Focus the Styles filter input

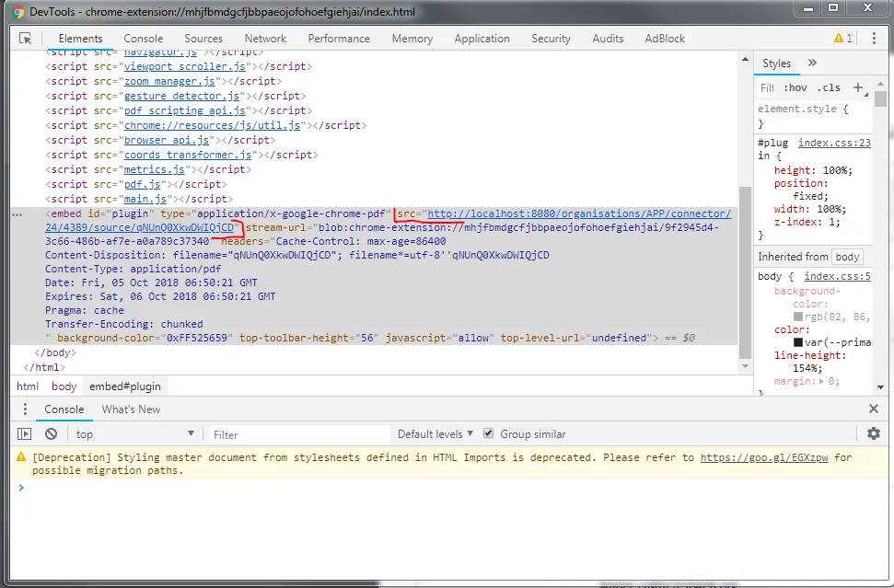[x=767, y=87]
